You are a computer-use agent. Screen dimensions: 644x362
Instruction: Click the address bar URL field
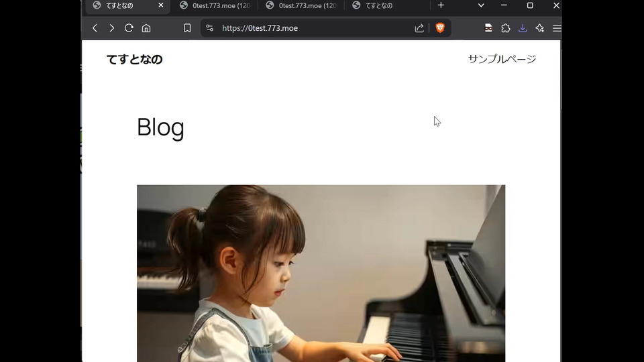click(x=312, y=28)
